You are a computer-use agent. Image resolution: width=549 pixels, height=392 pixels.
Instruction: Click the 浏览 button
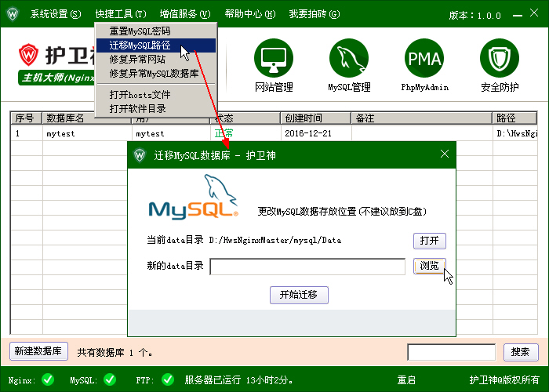430,266
